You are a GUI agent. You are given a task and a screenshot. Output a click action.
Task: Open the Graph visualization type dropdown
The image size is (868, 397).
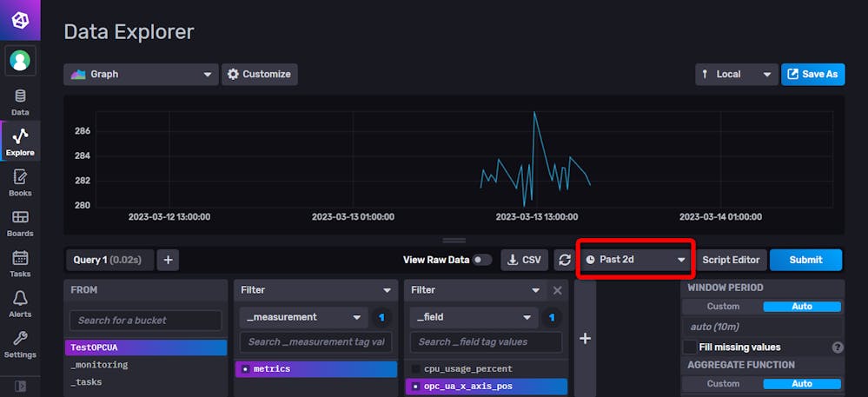[x=141, y=75]
